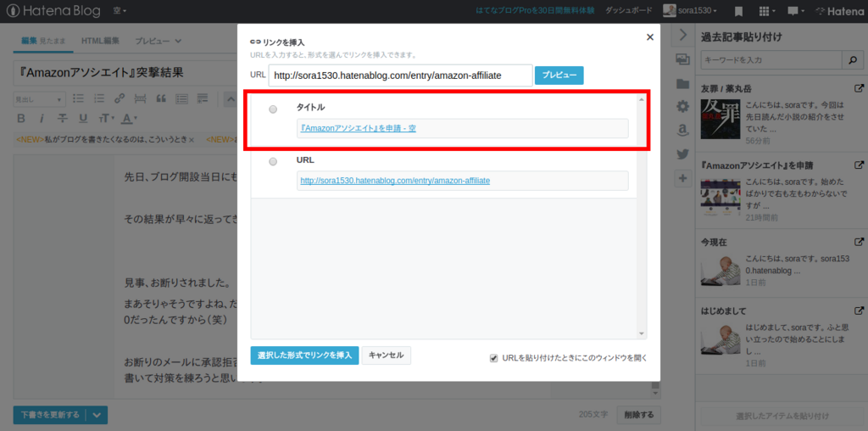Viewport: 868px width, 431px height.
Task: Select the 『Amazonアソシエイト』を申請 article thumbnail
Action: [721, 195]
